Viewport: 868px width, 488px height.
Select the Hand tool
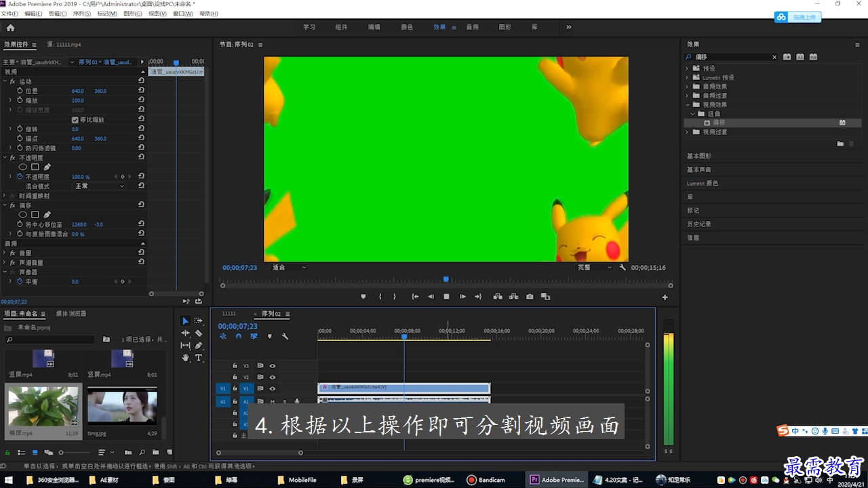click(x=185, y=357)
